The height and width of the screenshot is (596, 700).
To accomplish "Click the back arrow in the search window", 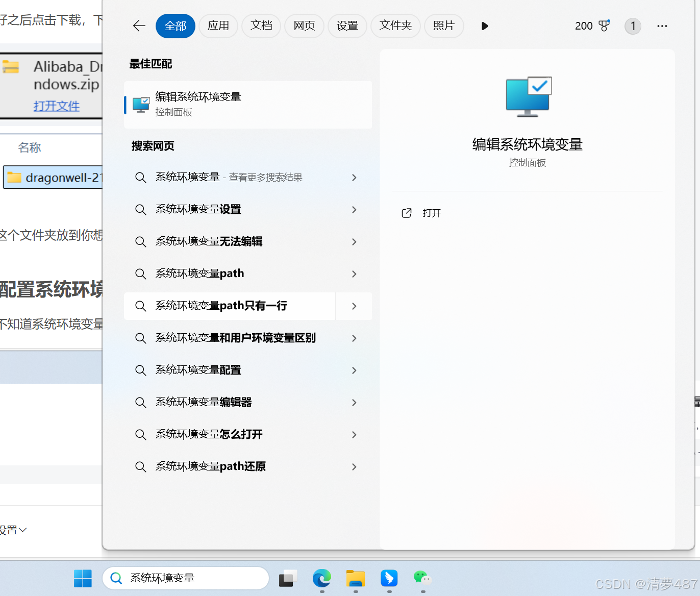I will coord(139,26).
